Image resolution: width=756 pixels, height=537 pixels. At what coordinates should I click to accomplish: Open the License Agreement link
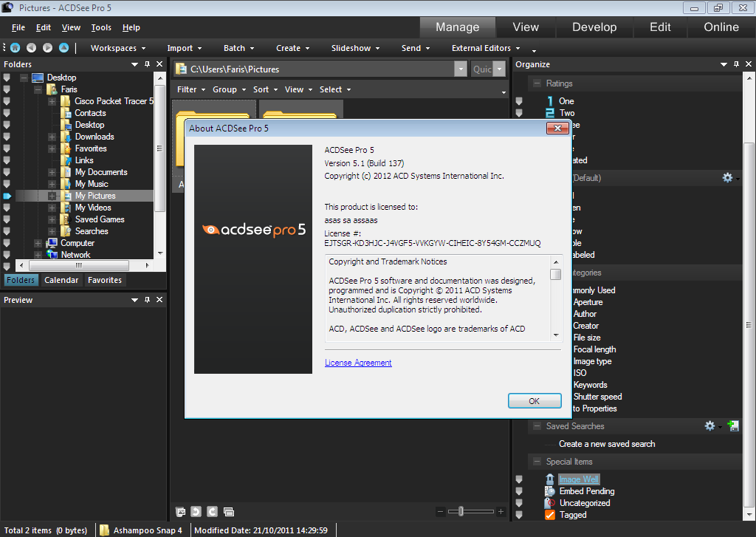[358, 363]
